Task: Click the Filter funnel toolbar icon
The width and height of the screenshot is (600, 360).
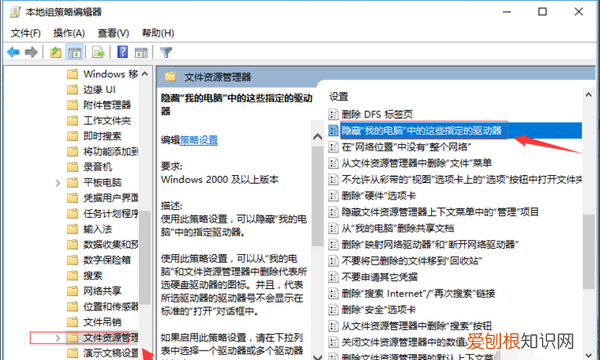Action: (x=166, y=52)
